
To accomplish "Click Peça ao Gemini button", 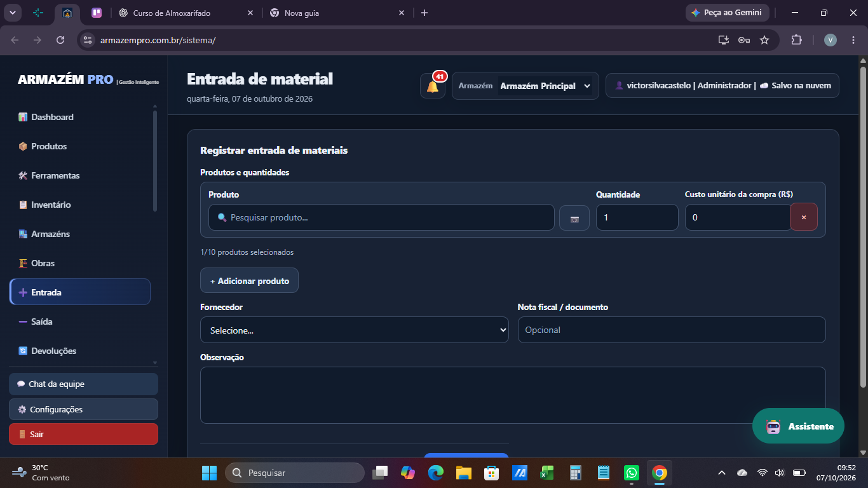I will click(x=727, y=13).
